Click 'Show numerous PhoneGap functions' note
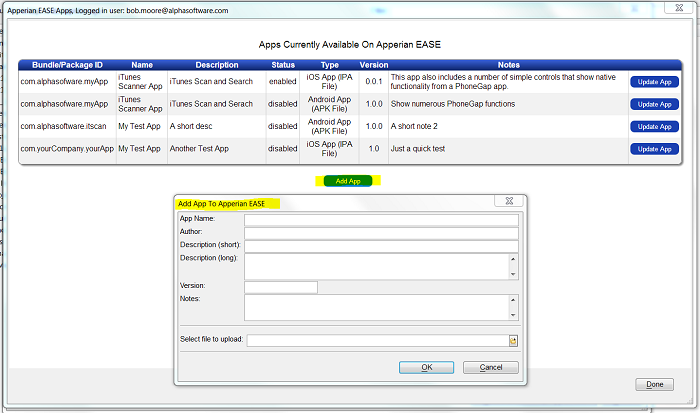 pyautogui.click(x=453, y=104)
